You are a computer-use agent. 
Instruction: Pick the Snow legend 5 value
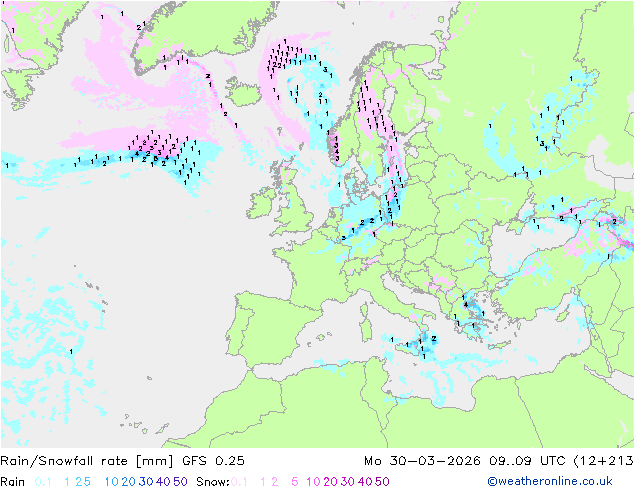tap(294, 482)
